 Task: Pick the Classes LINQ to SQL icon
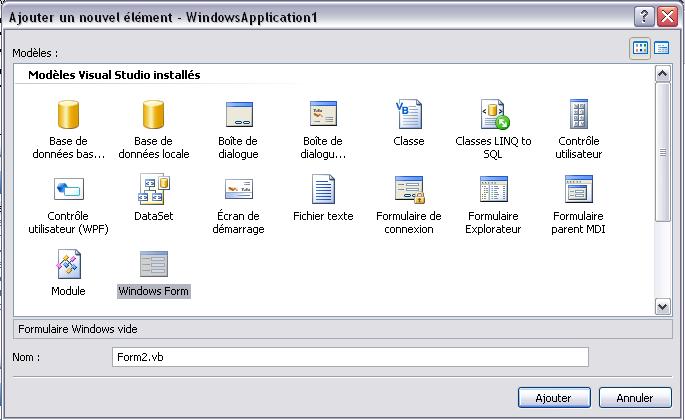pos(495,115)
